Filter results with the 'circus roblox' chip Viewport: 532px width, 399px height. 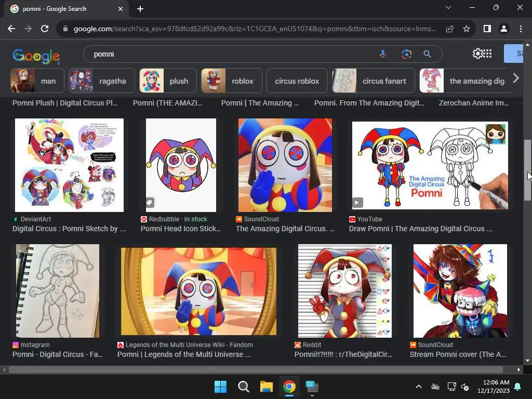pyautogui.click(x=297, y=81)
